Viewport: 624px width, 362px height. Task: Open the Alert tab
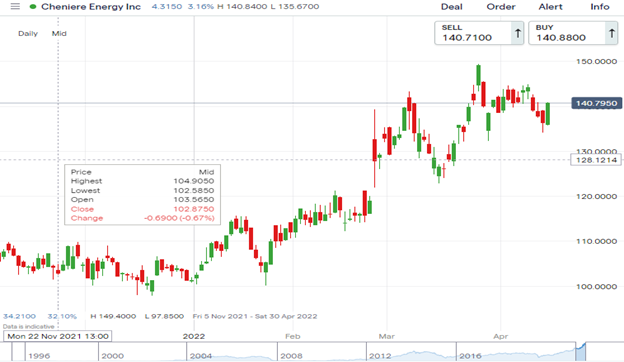click(550, 7)
